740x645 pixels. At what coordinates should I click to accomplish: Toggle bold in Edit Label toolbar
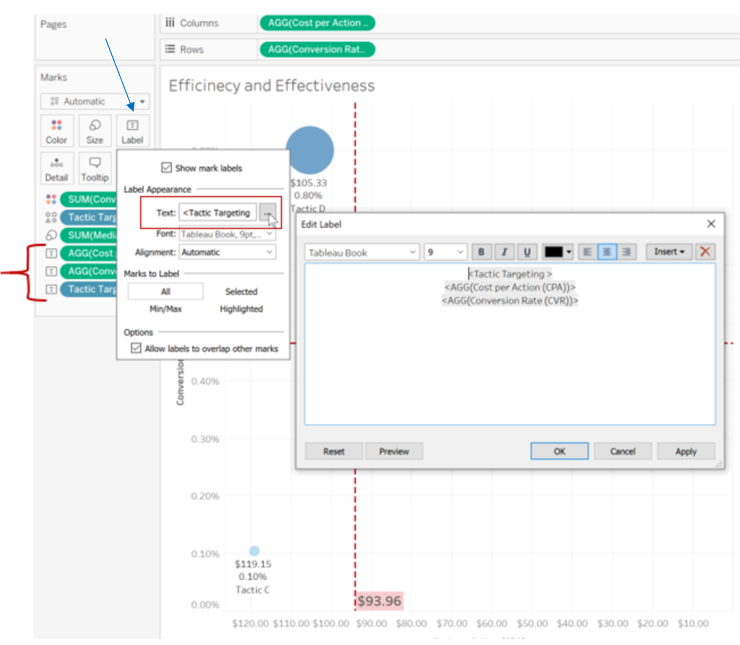coord(481,252)
